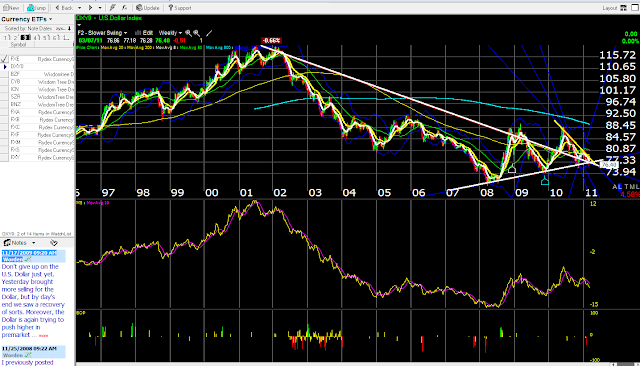Viewport: 640px width, 366px height.
Task: Click the forward arrow icon
Action: pyautogui.click(x=91, y=8)
